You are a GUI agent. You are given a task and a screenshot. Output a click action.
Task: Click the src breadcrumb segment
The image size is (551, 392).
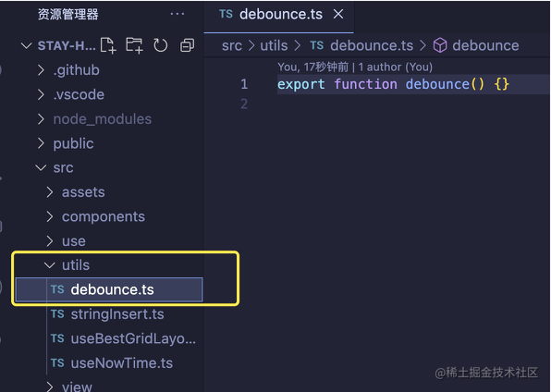(232, 45)
